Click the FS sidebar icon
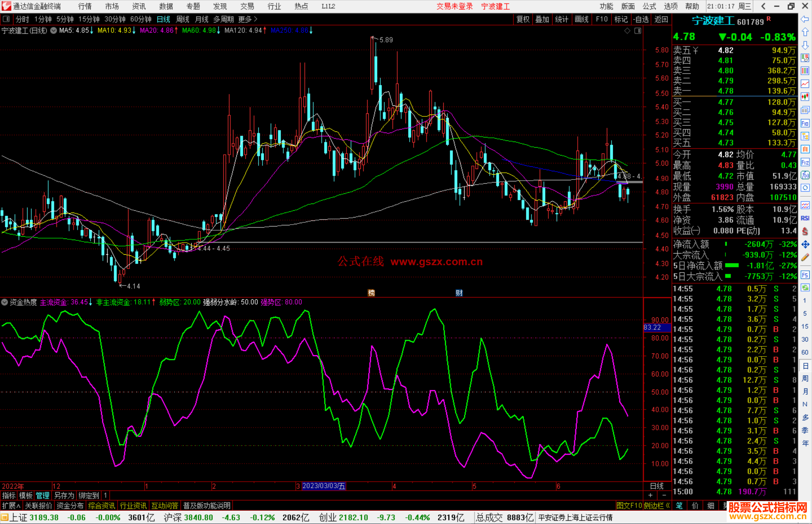The height and width of the screenshot is (524, 812). (805, 275)
